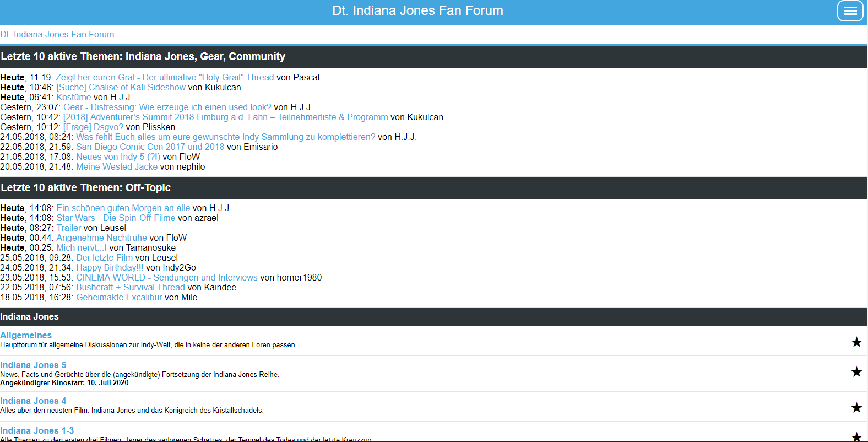Viewport: 868px width, 442px height.
Task: Open Adventurer's Summit 2018 Limburg thread
Action: 225,117
